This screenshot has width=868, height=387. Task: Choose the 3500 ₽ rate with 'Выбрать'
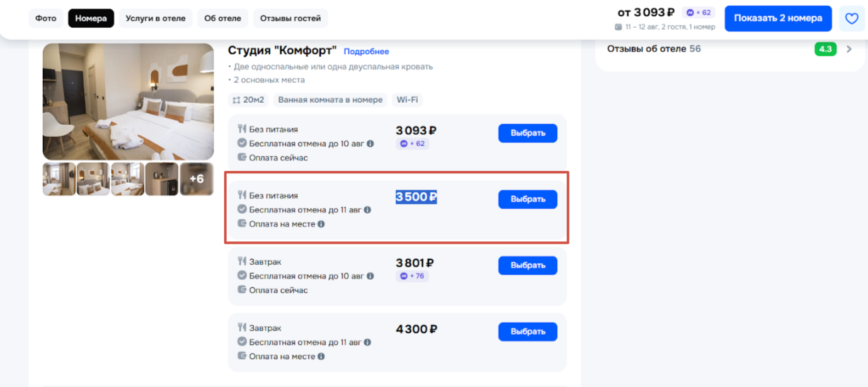(528, 199)
